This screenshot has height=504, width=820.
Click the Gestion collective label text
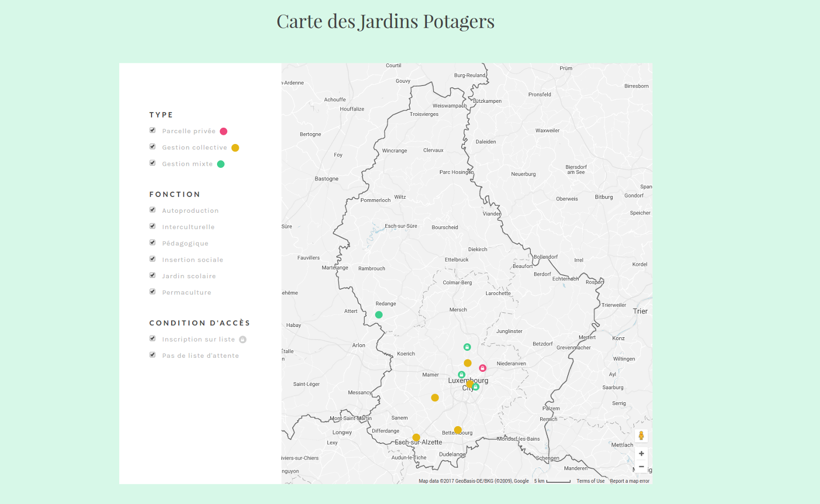tap(195, 147)
